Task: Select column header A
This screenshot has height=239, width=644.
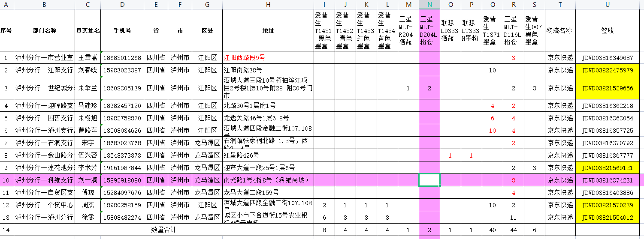Action: click(x=6, y=4)
